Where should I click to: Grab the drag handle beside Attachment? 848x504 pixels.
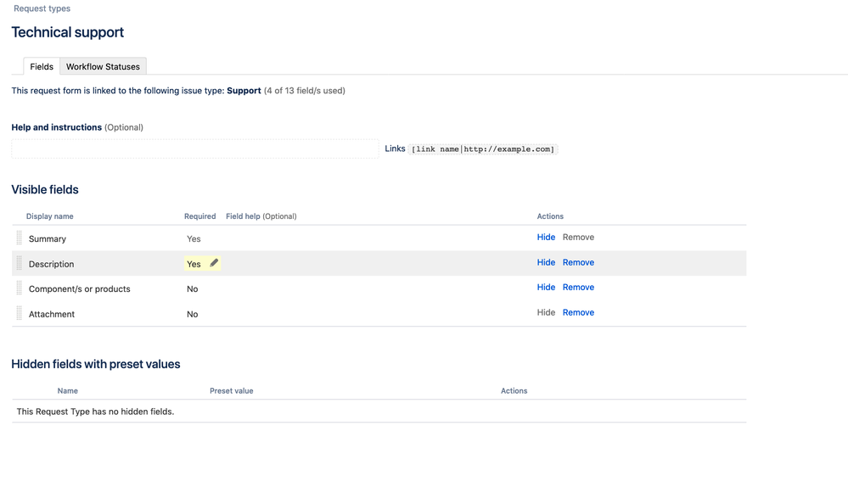coord(19,313)
